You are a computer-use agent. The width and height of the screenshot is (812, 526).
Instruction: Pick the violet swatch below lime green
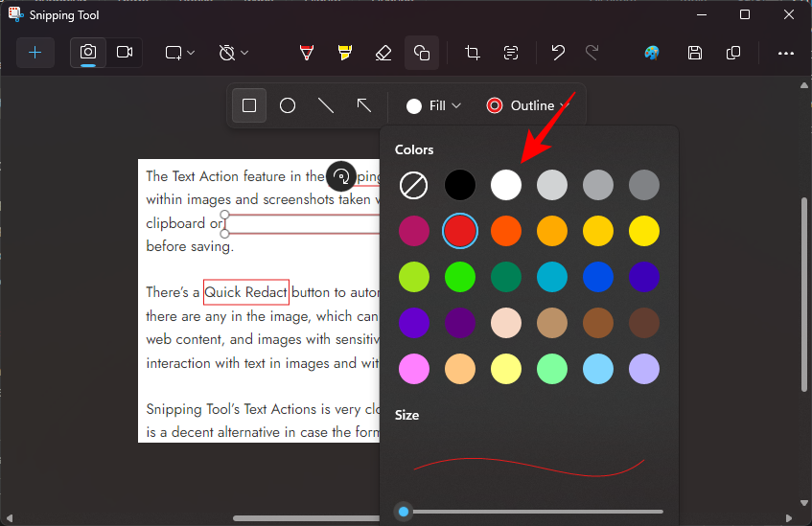[414, 323]
